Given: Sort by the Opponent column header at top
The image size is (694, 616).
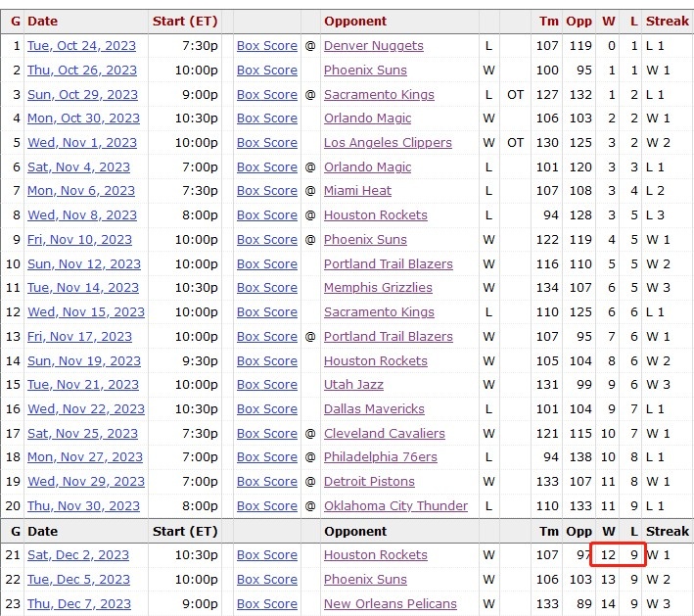Looking at the screenshot, I should [355, 21].
